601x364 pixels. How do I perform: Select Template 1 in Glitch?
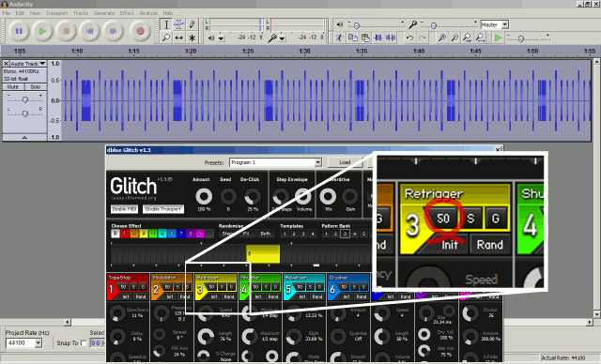click(285, 234)
